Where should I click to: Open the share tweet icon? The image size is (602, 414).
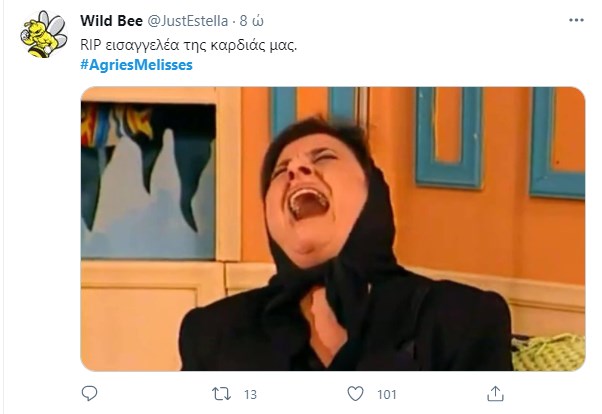coord(495,394)
